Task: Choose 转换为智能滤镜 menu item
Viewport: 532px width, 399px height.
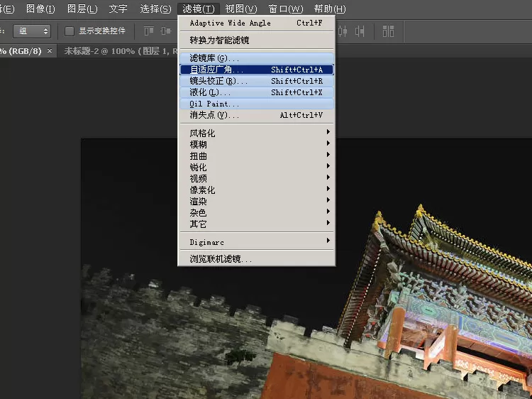Action: pyautogui.click(x=256, y=40)
